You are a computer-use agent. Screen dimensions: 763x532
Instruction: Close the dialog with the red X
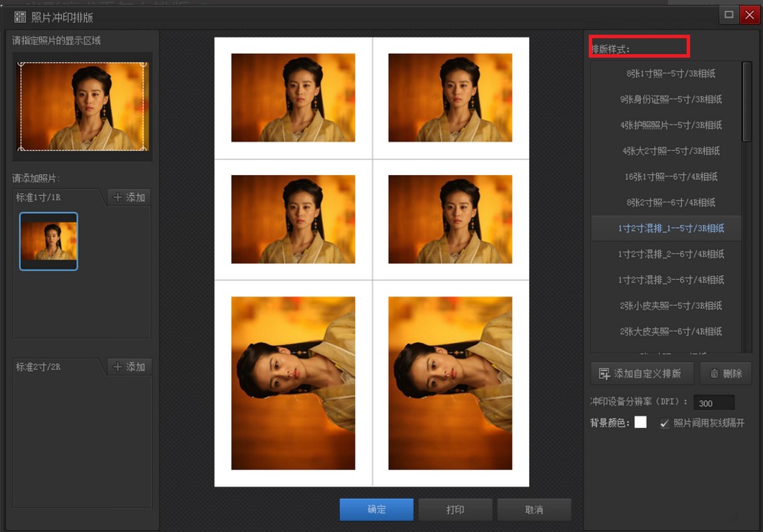[x=749, y=15]
